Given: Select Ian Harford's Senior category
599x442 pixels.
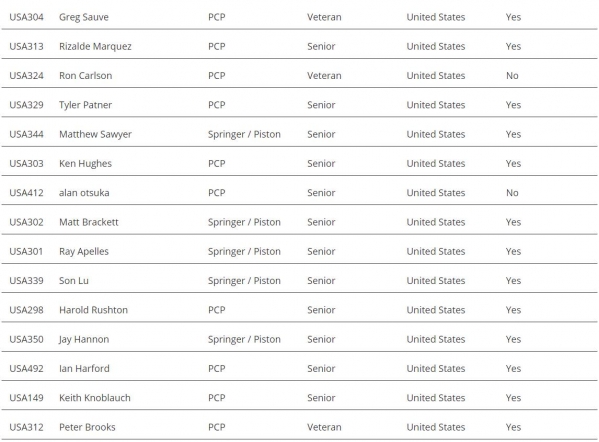Looking at the screenshot, I should click(321, 369).
